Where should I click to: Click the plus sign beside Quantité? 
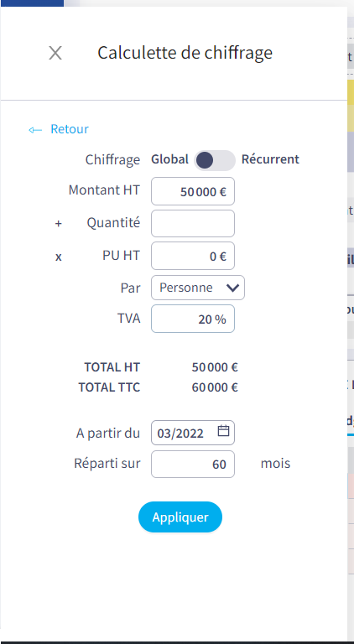[x=59, y=223]
